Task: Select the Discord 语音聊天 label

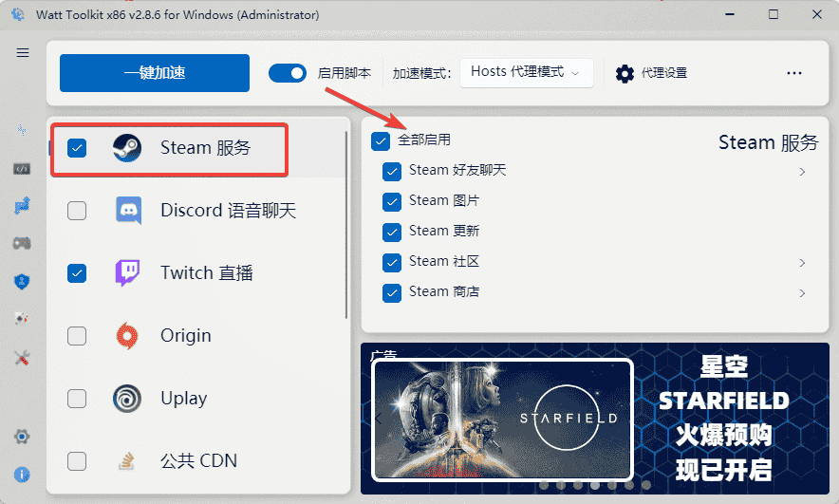Action: point(229,211)
